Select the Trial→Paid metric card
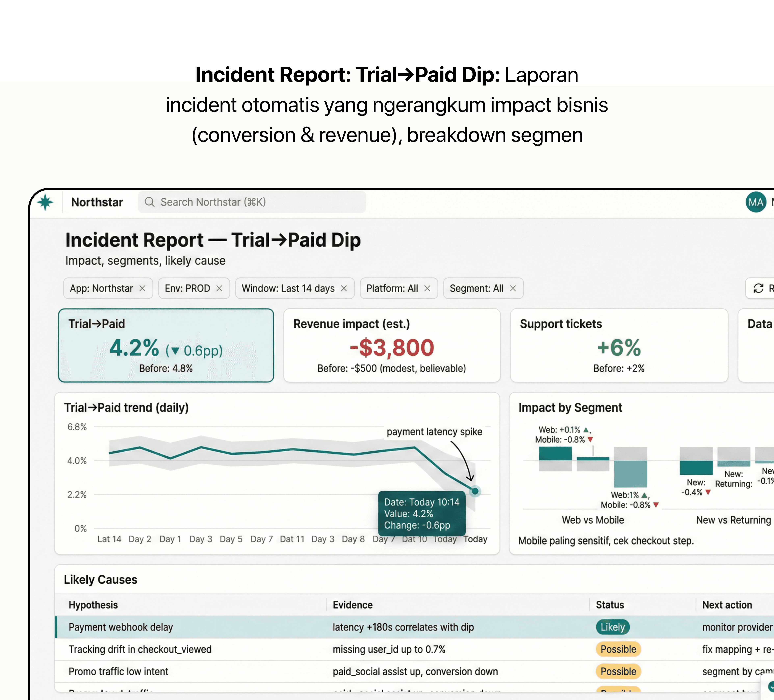The height and width of the screenshot is (700, 774). tap(166, 345)
